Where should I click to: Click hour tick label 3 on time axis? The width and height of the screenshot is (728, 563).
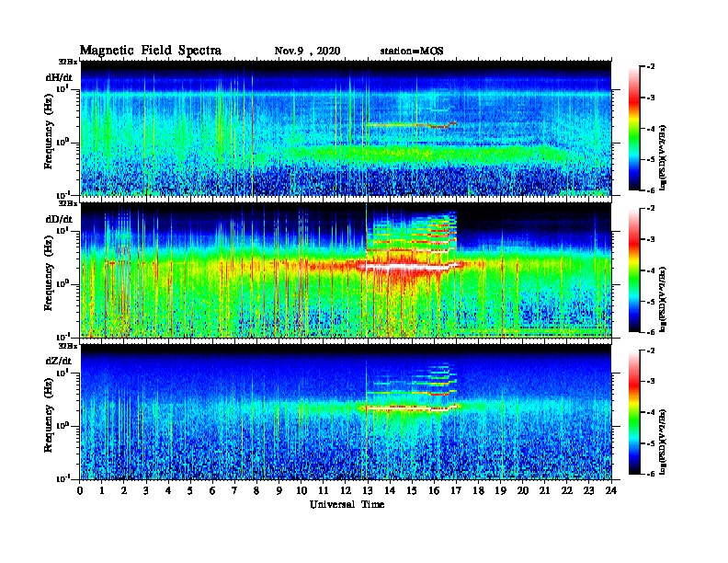point(146,490)
